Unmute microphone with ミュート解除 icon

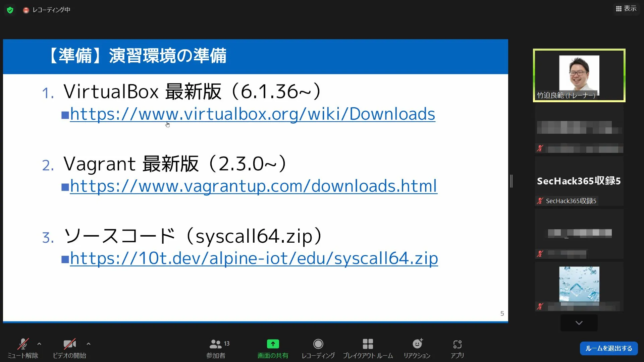pyautogui.click(x=23, y=348)
